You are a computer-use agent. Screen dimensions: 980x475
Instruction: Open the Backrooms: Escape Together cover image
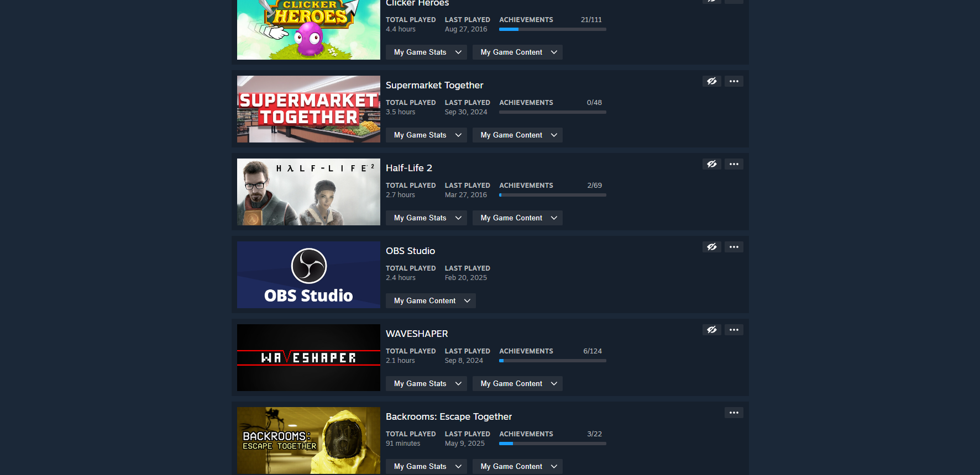308,440
